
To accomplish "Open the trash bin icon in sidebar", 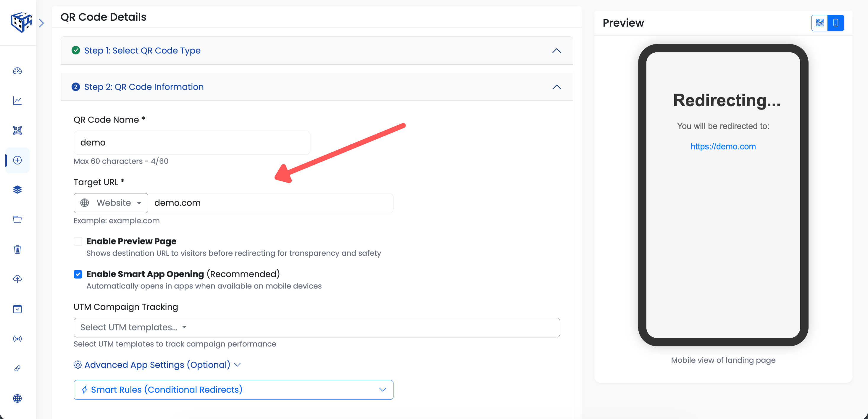I will (17, 249).
